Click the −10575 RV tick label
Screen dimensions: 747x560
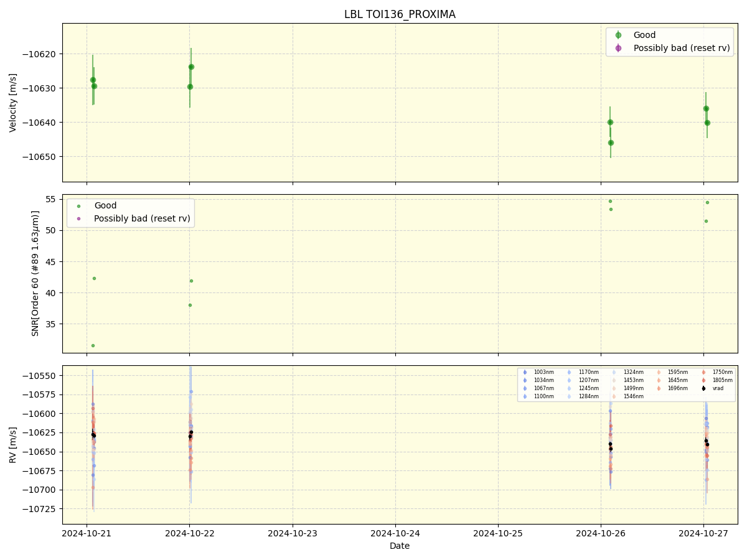click(39, 395)
